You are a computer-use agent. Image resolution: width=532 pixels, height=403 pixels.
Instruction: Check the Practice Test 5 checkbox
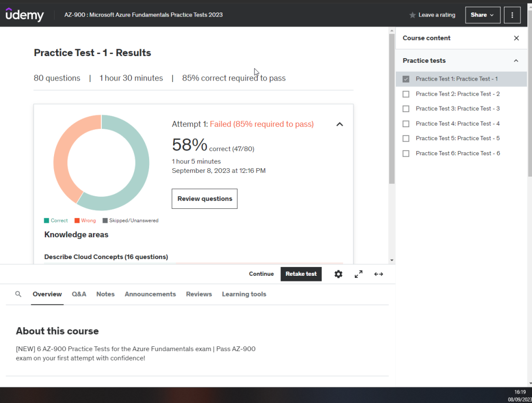(x=406, y=139)
